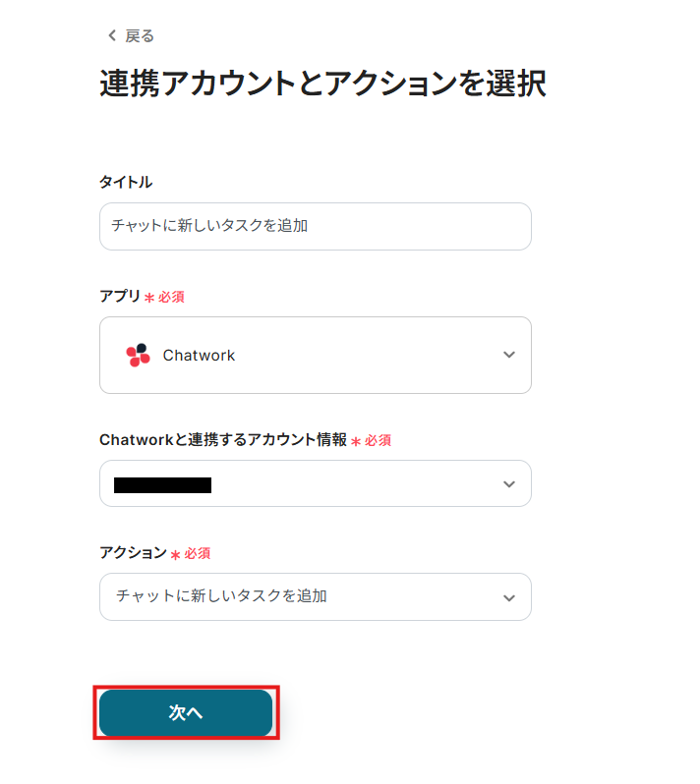This screenshot has height=784, width=700.
Task: Click the アプリ required field label
Action: [x=120, y=296]
